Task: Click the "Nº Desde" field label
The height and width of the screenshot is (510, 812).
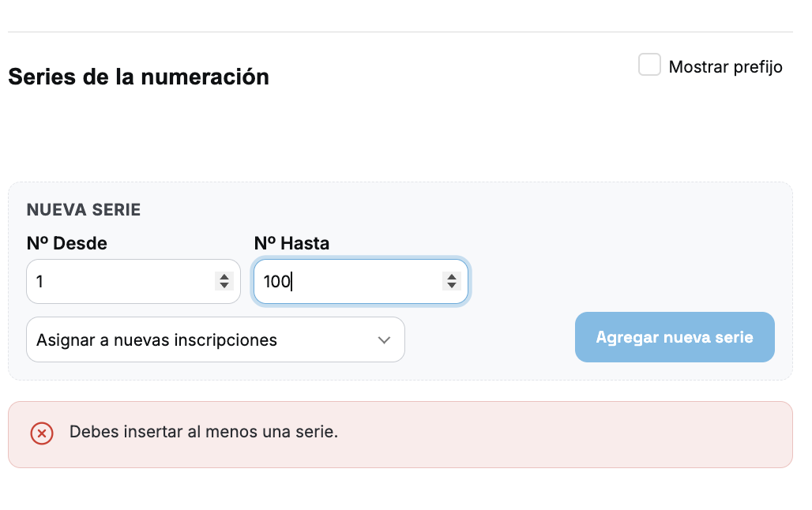Action: point(67,243)
